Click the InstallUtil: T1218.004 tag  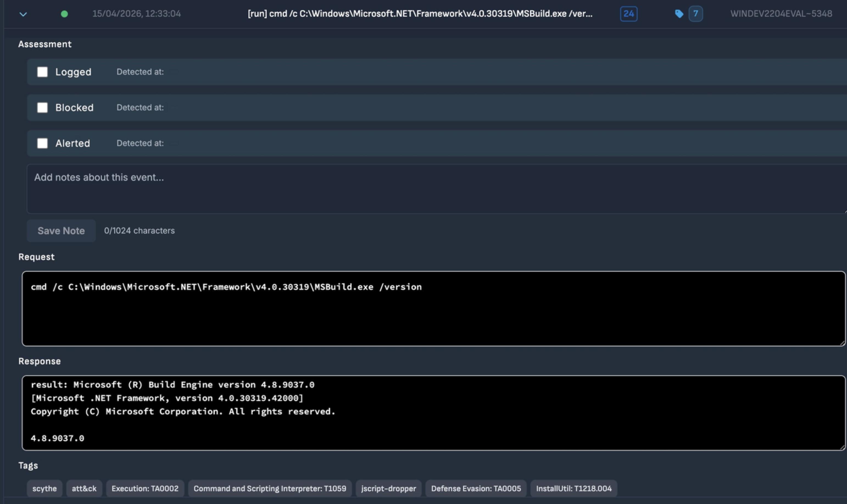pos(573,488)
